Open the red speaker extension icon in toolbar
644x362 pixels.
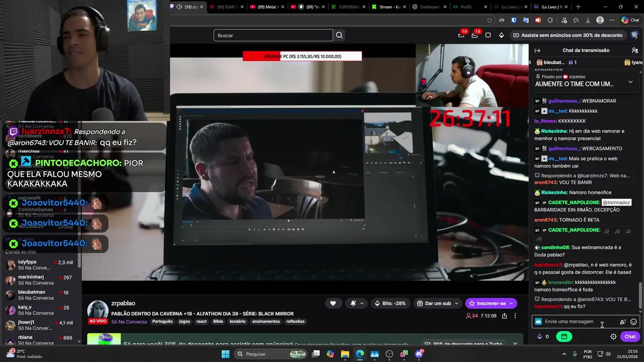tap(538, 20)
